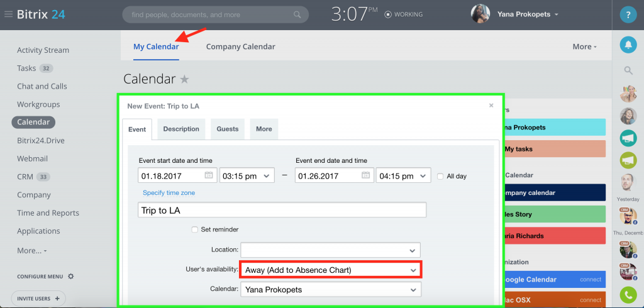Open CRM chat avatar below Yesterday
This screenshot has width=644, height=308.
click(628, 216)
